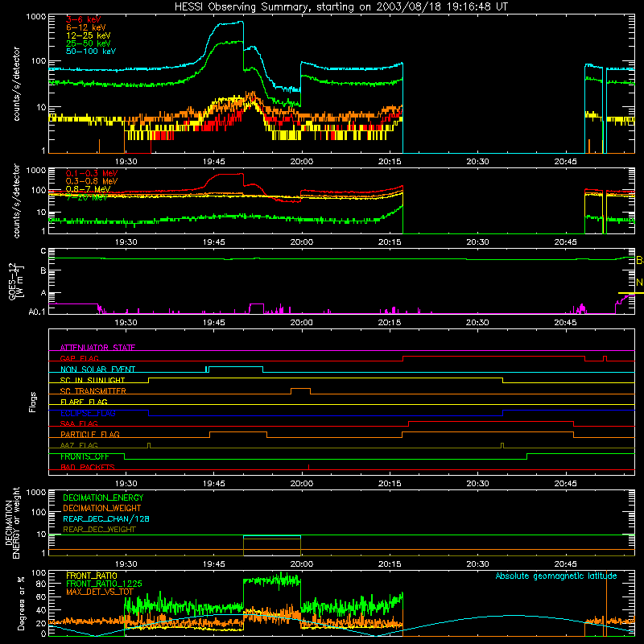This screenshot has height=644, width=644.
Task: Select the ATTENUATOR_STATE flag label
Action: 97,348
